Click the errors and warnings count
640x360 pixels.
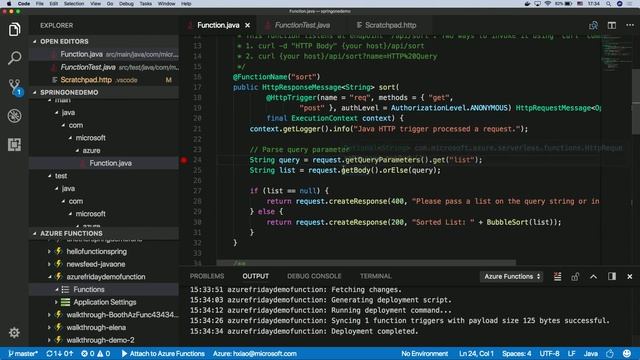pos(96,353)
